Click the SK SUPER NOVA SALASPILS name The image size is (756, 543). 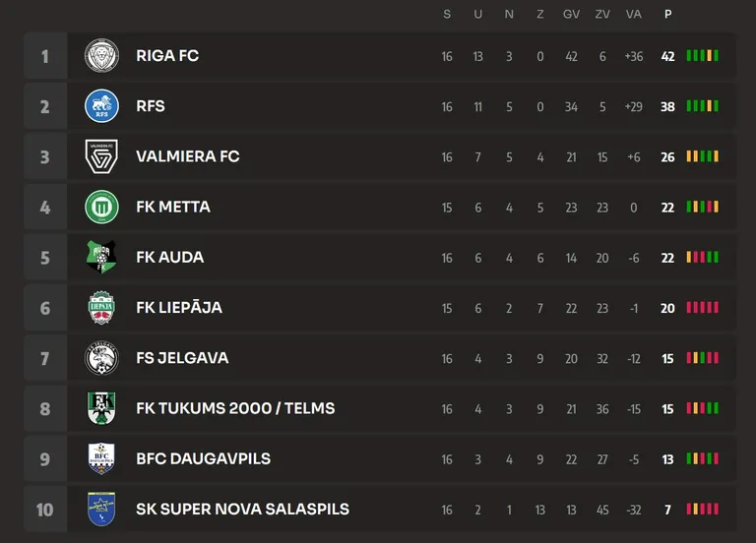coord(242,510)
